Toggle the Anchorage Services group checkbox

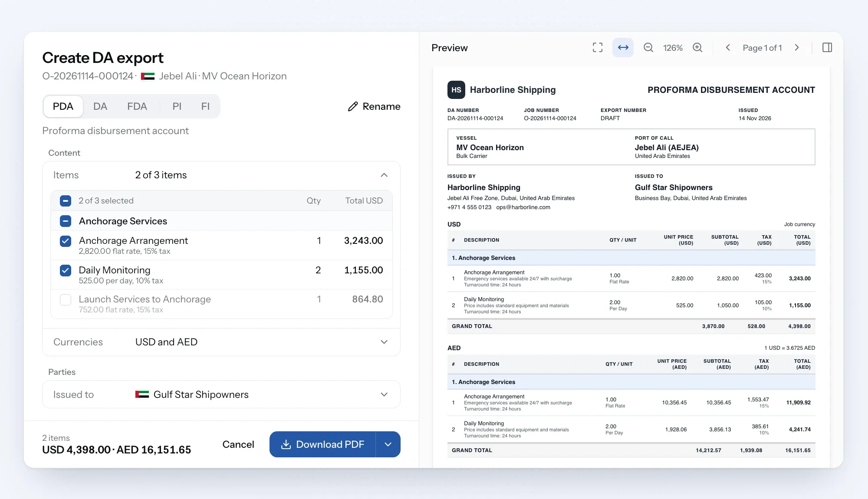pyautogui.click(x=66, y=221)
